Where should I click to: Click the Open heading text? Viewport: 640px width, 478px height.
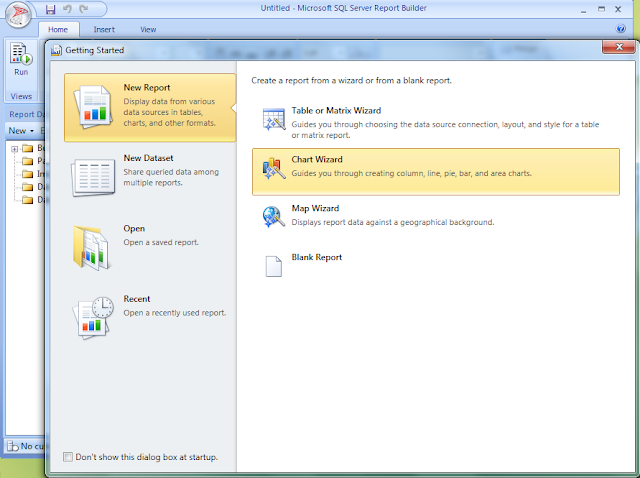click(x=134, y=229)
